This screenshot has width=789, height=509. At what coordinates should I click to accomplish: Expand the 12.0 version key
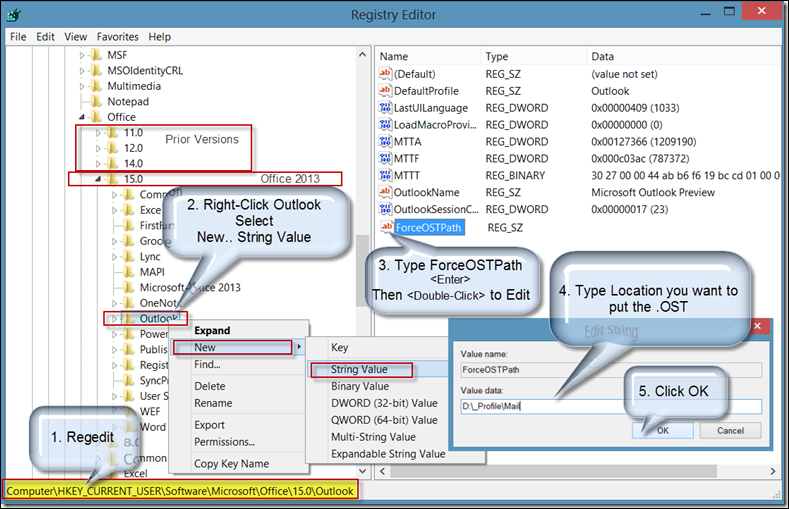click(98, 148)
